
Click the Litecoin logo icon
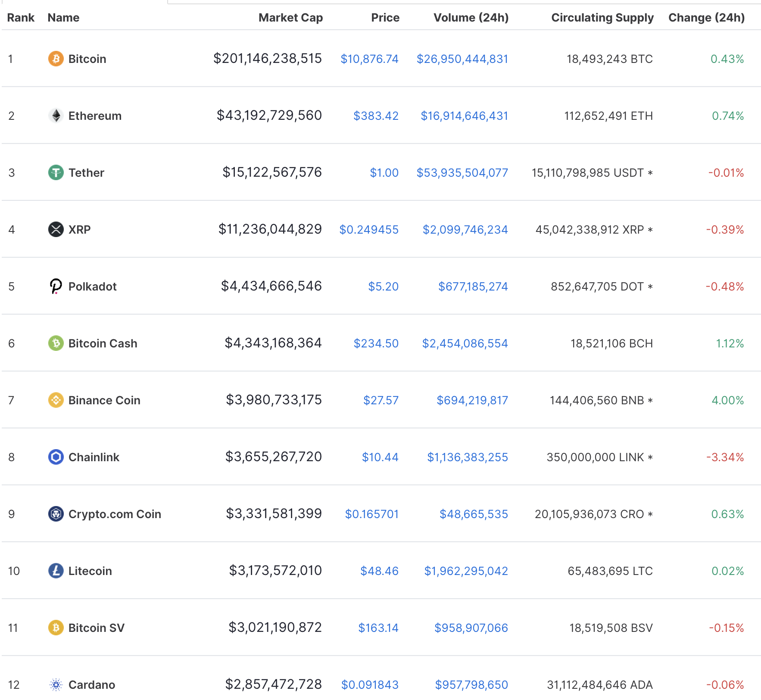click(x=56, y=571)
